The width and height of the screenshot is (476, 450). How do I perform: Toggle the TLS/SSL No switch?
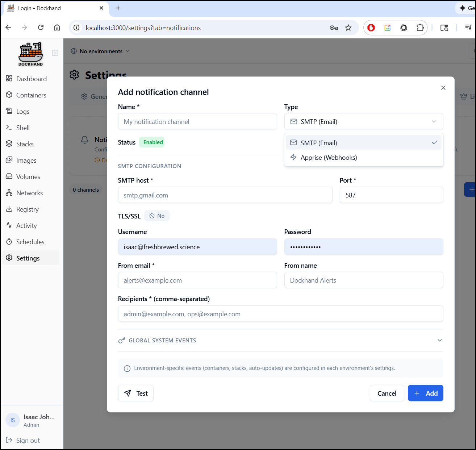point(157,216)
